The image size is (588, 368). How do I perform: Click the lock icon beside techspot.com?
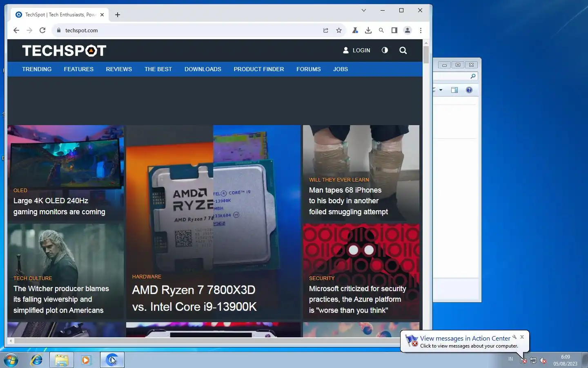(x=59, y=30)
